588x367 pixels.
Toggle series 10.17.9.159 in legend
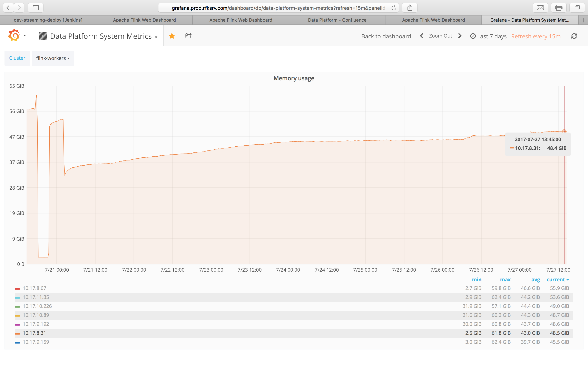pos(36,342)
